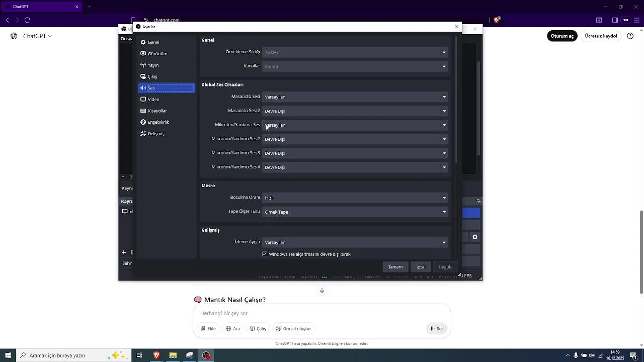Open the Gelişmiş settings category in sidebar

click(x=167, y=134)
